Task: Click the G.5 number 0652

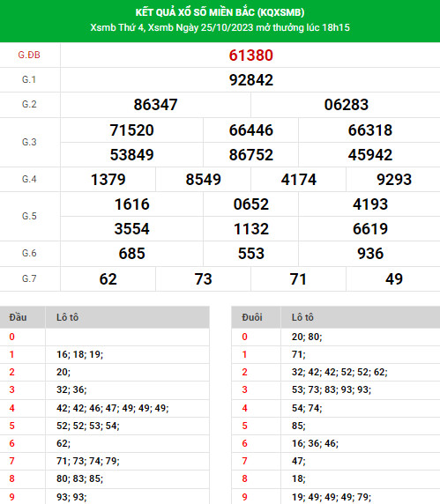Action: tap(251, 204)
